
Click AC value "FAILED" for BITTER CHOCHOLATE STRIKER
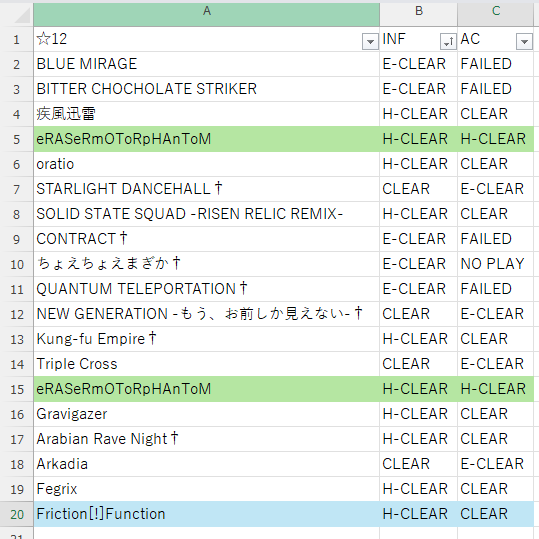[x=486, y=89]
